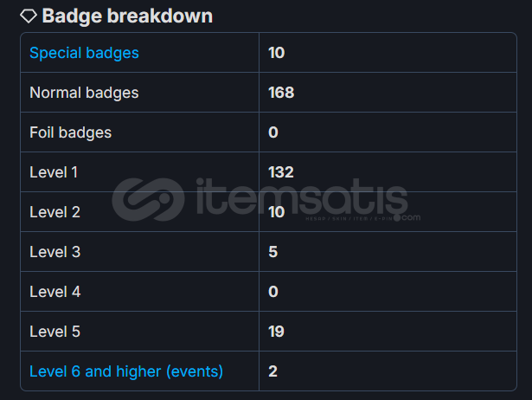Click the badge diamond icon beside heading

point(29,16)
